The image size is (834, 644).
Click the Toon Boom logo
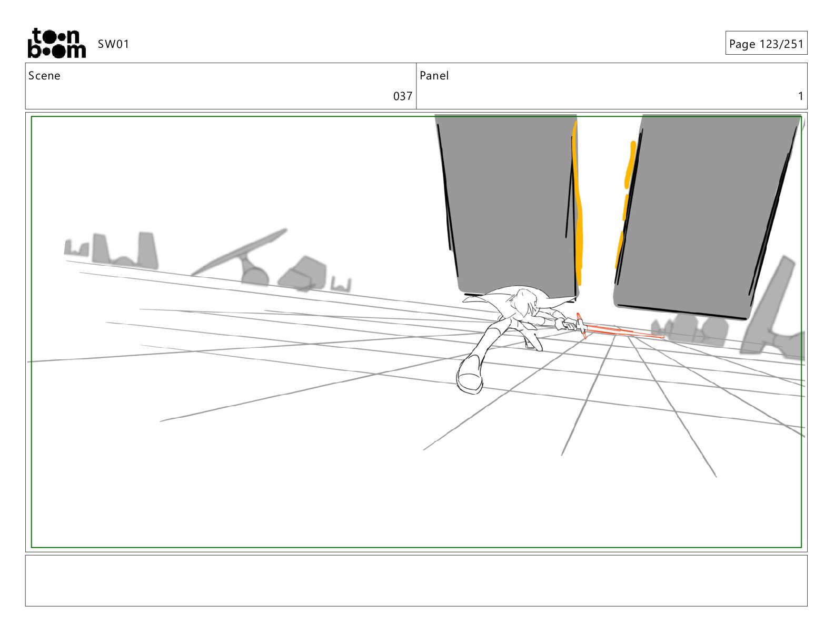click(x=56, y=43)
